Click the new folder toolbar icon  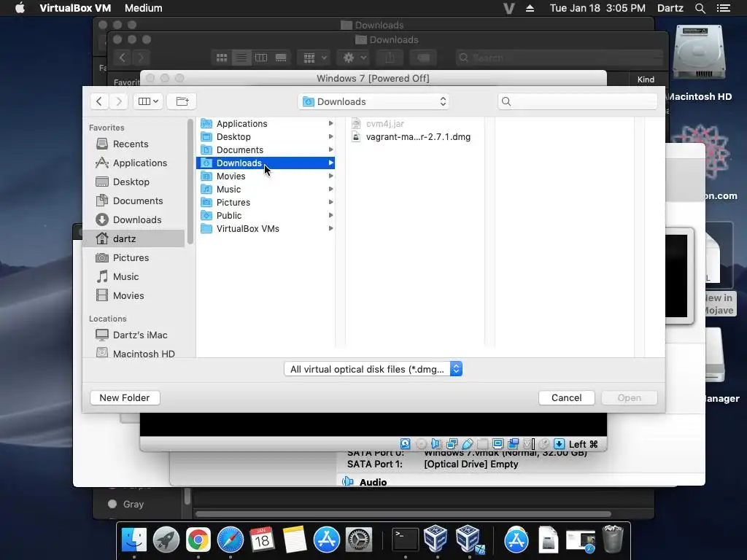click(x=182, y=101)
